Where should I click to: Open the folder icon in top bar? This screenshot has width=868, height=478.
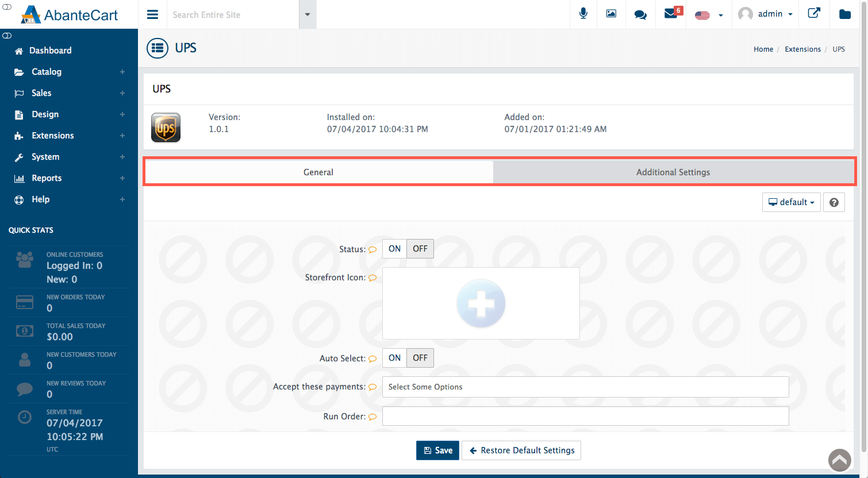pyautogui.click(x=845, y=14)
